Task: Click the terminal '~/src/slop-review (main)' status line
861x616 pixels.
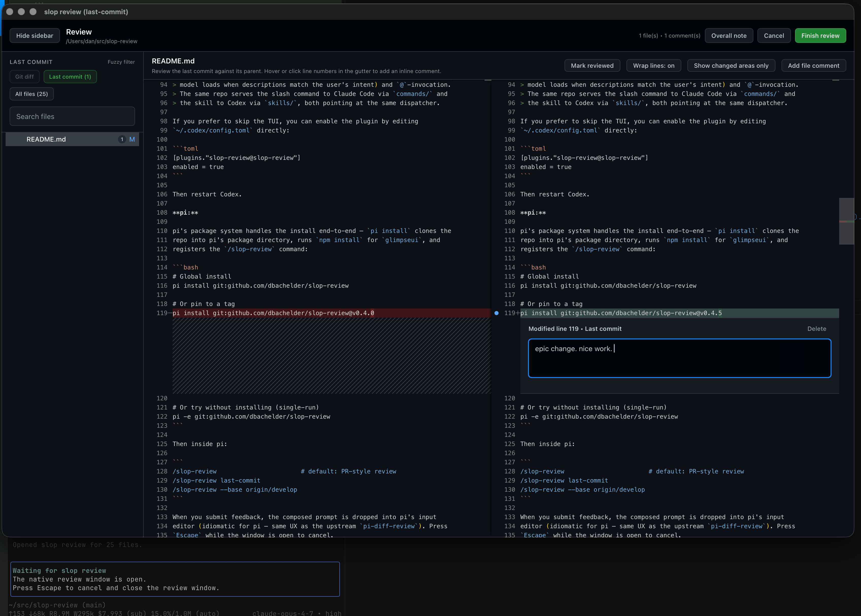Action: pyautogui.click(x=57, y=605)
